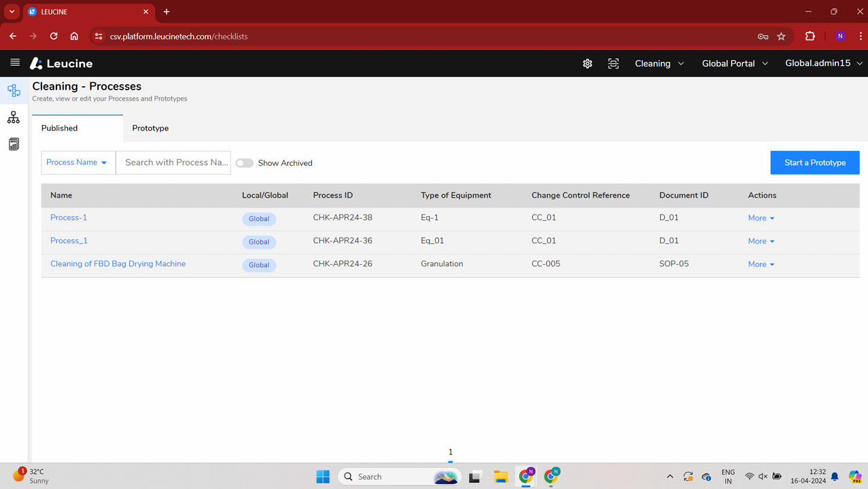Open the tab search dropdown arrow

[12, 12]
